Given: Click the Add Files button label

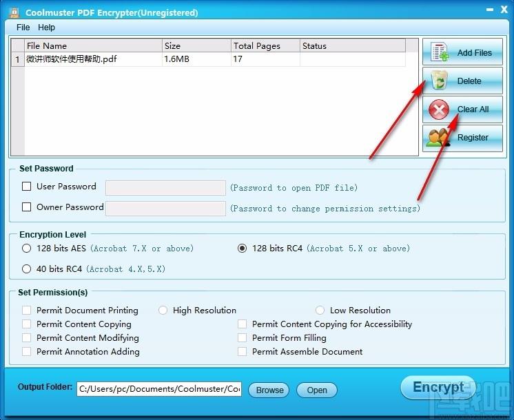Looking at the screenshot, I should coord(474,53).
